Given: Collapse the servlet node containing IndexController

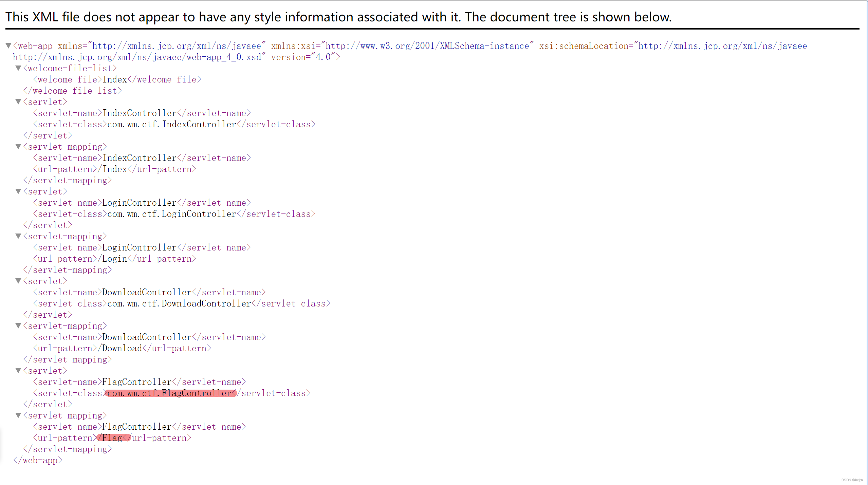Looking at the screenshot, I should click(18, 101).
